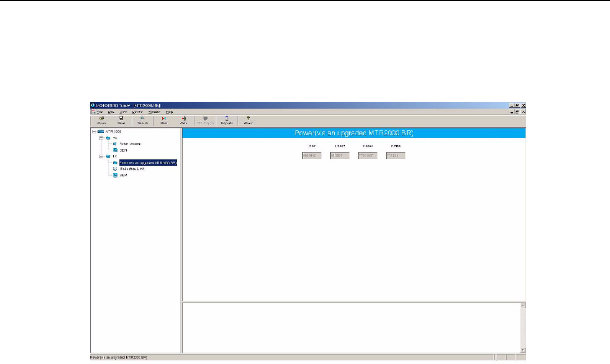Click the BER icon under RX
Image resolution: width=610 pixels, height=364 pixels.
pos(115,150)
